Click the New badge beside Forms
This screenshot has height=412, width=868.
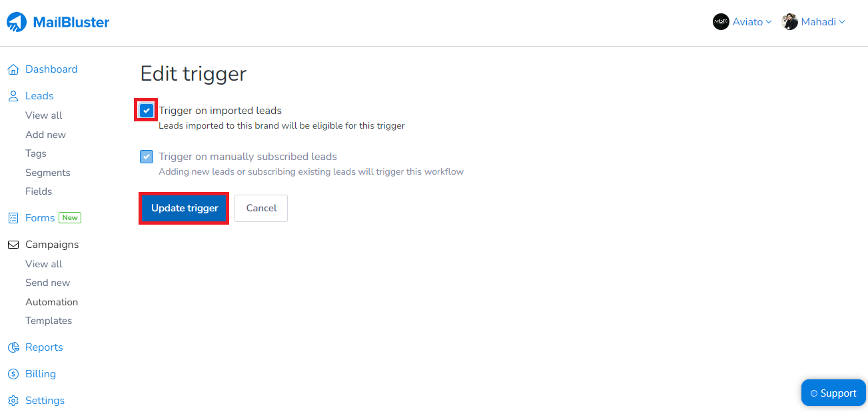click(70, 217)
